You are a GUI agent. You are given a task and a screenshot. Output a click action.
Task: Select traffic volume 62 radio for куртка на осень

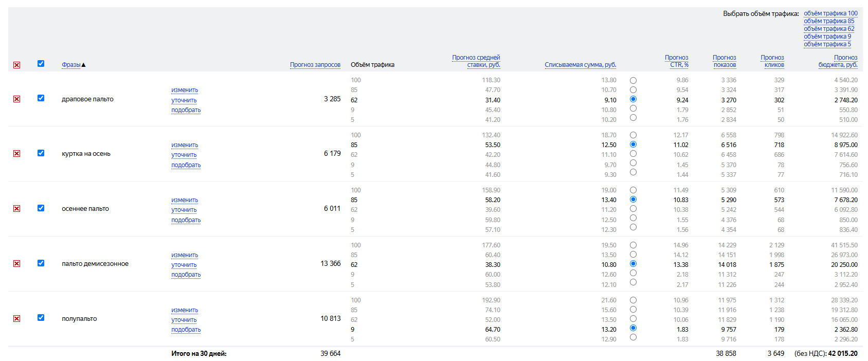633,154
